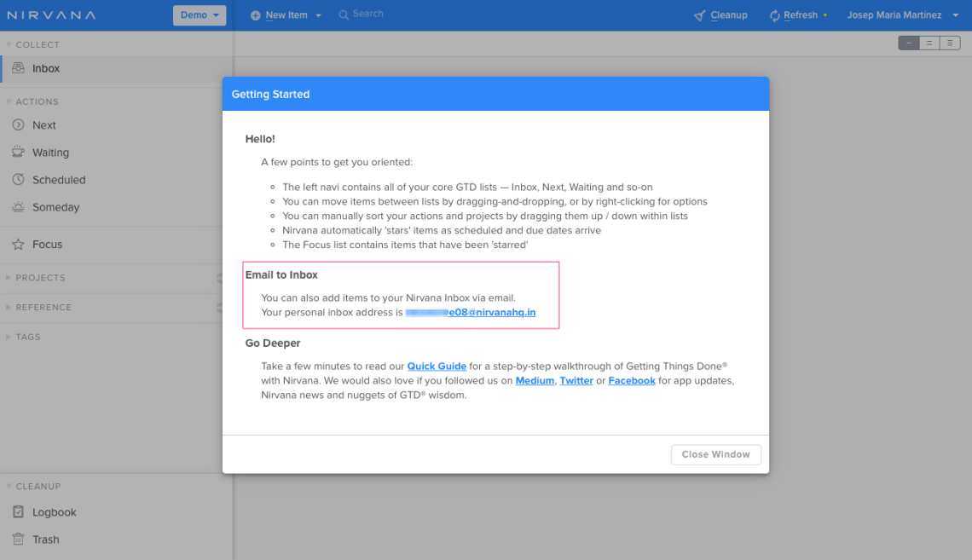Click the Refresh toolbar button
The image size is (972, 560).
point(794,15)
